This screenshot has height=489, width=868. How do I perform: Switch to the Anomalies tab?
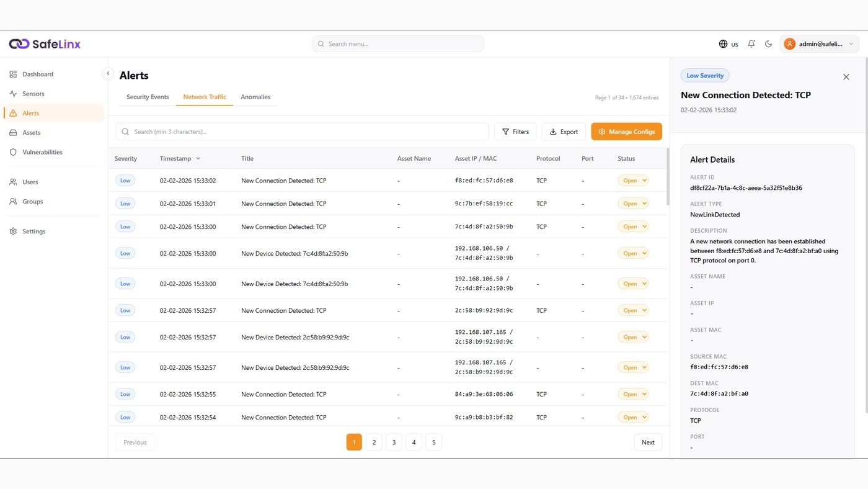pos(255,97)
